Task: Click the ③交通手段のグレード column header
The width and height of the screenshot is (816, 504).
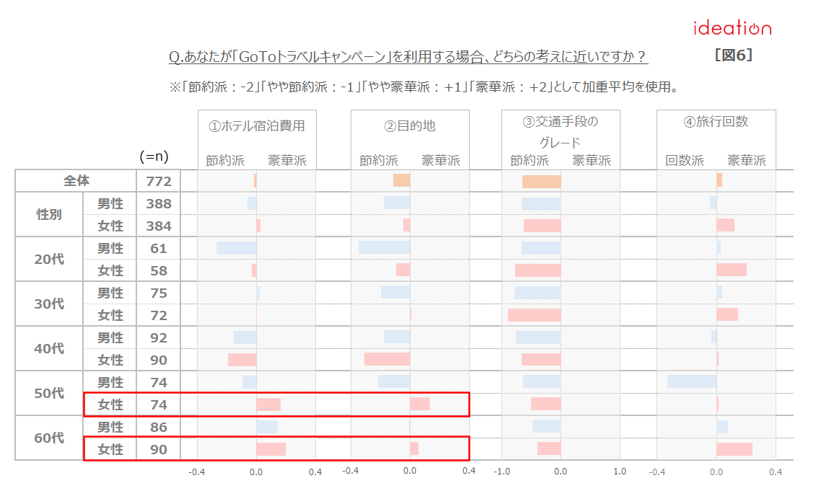Action: tap(560, 132)
